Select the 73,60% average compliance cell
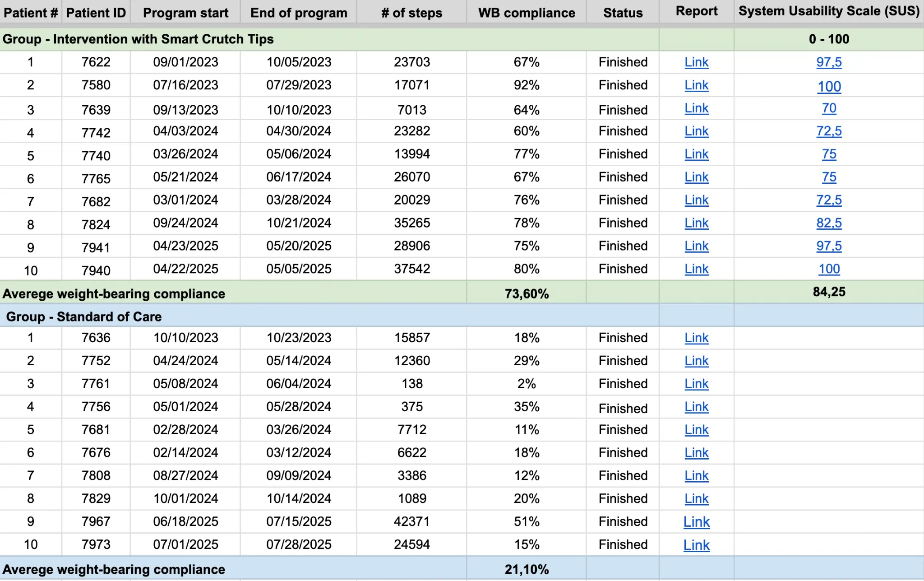The height and width of the screenshot is (581, 924). pos(527,294)
